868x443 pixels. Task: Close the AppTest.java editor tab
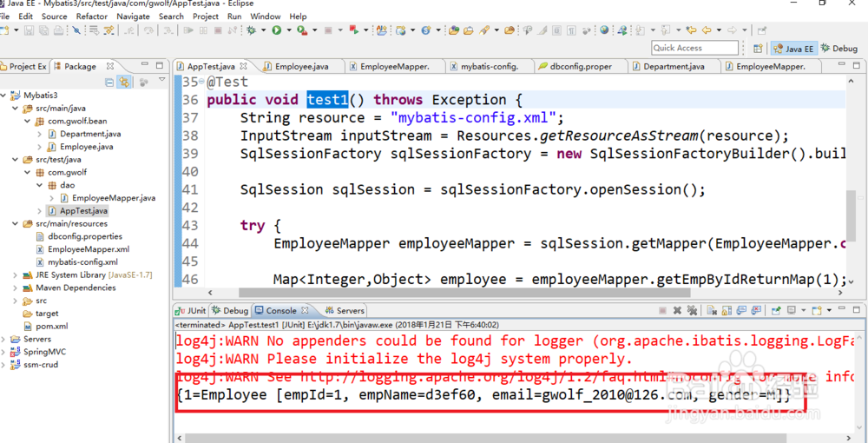click(x=246, y=66)
